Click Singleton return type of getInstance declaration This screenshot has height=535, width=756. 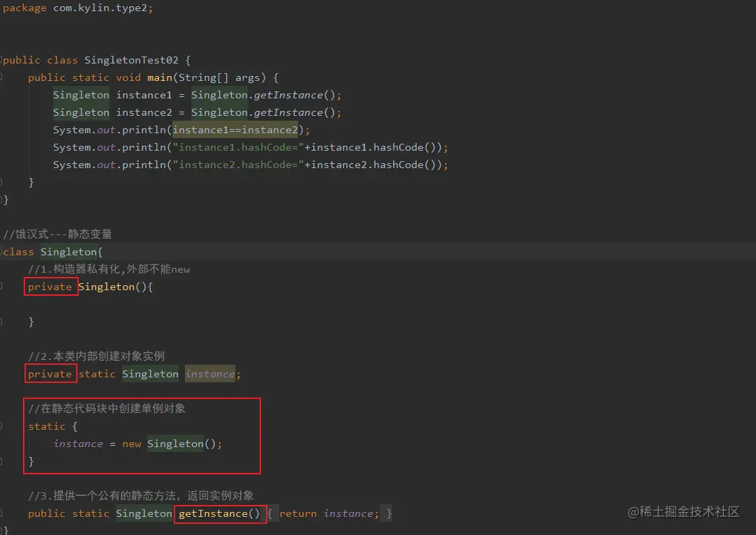144,513
